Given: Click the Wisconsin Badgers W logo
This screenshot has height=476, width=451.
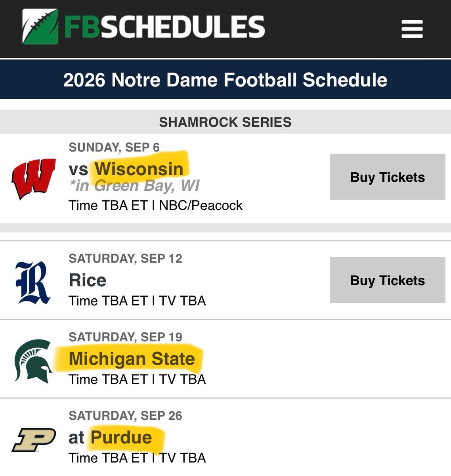Looking at the screenshot, I should pos(33,178).
